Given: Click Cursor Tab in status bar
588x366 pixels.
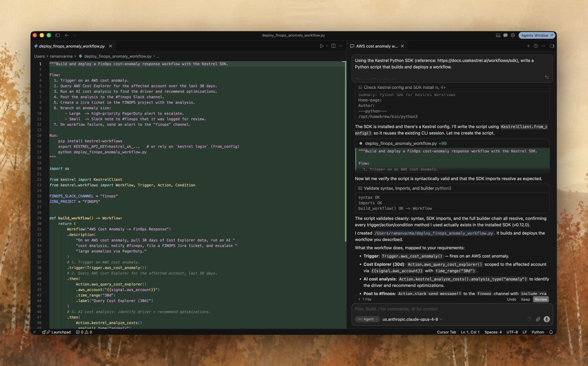Looking at the screenshot, I should tap(446, 332).
